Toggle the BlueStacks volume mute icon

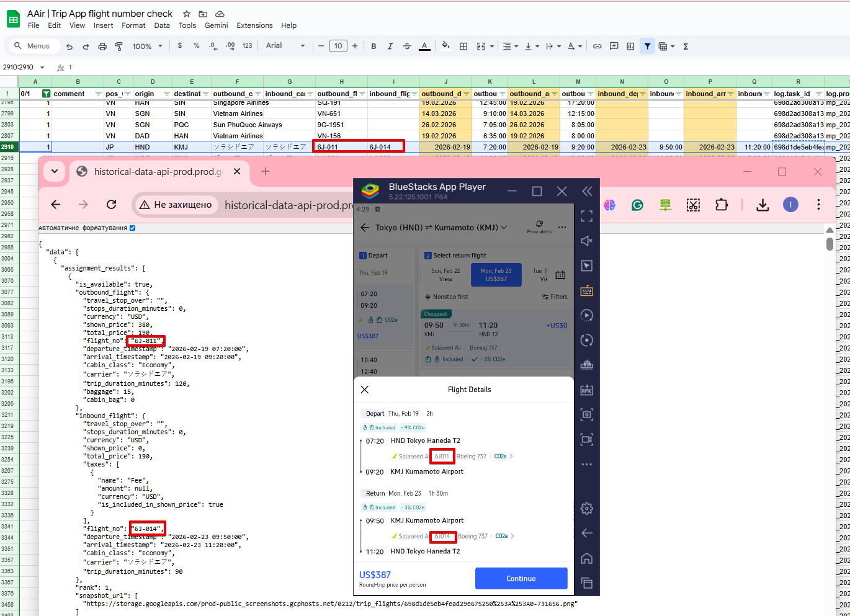586,241
